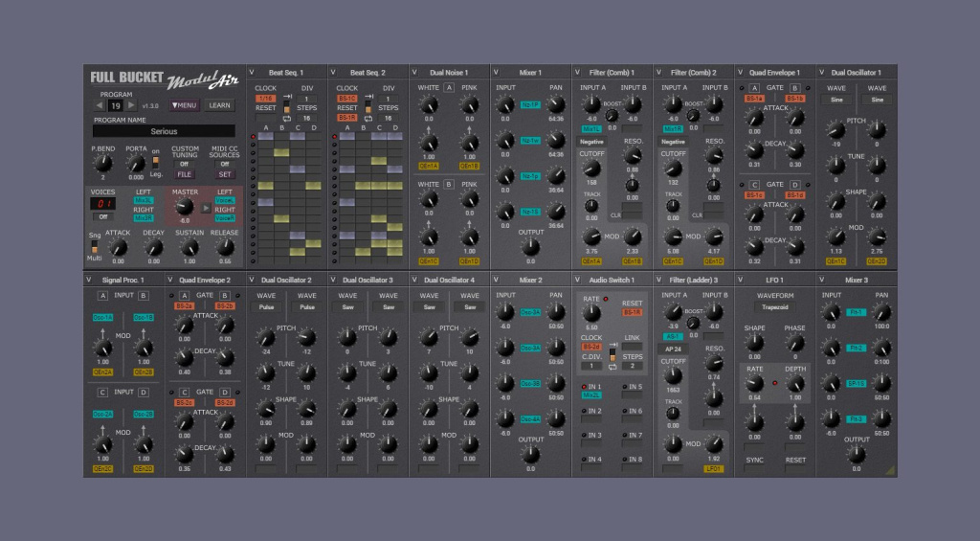This screenshot has width=980, height=541.
Task: Click the program number 19 display
Action: point(115,106)
